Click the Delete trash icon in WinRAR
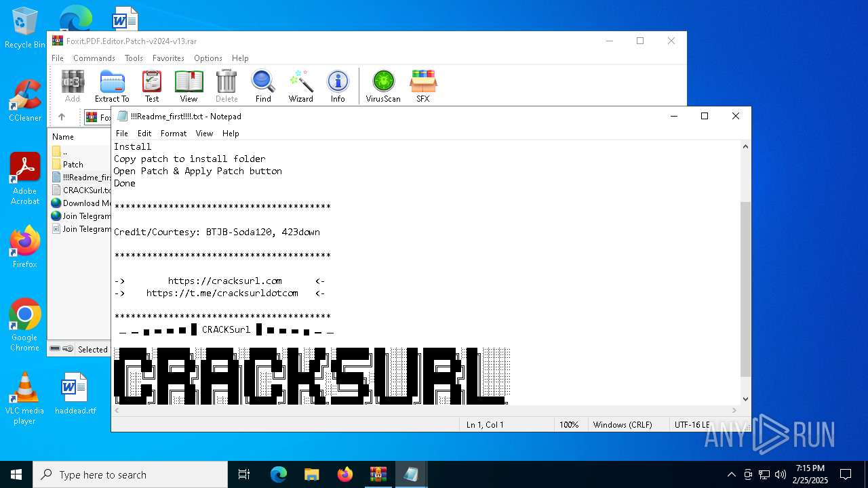This screenshot has height=488, width=868. [226, 86]
